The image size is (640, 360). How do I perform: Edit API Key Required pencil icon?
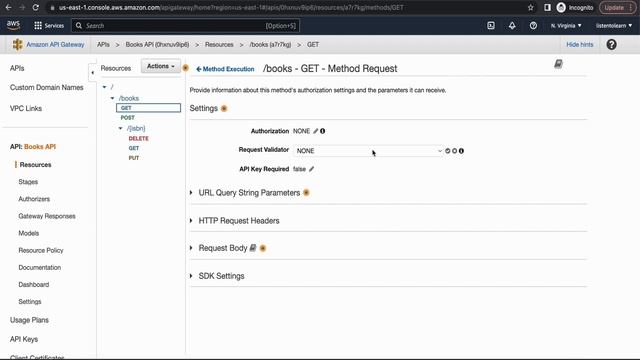311,169
